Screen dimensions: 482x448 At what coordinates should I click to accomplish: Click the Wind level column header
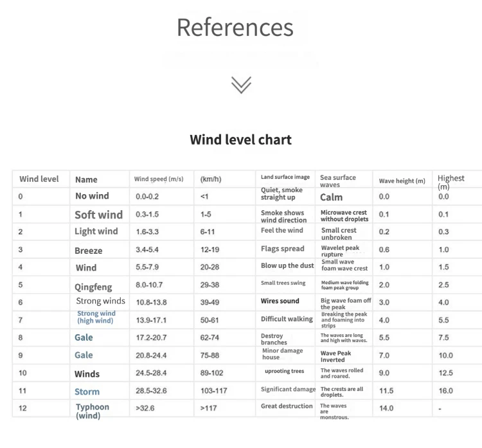point(39,179)
